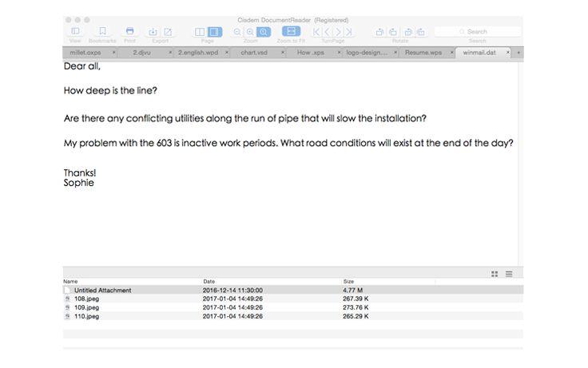The image size is (588, 368).
Task: Switch attachments to list view
Action: point(509,274)
